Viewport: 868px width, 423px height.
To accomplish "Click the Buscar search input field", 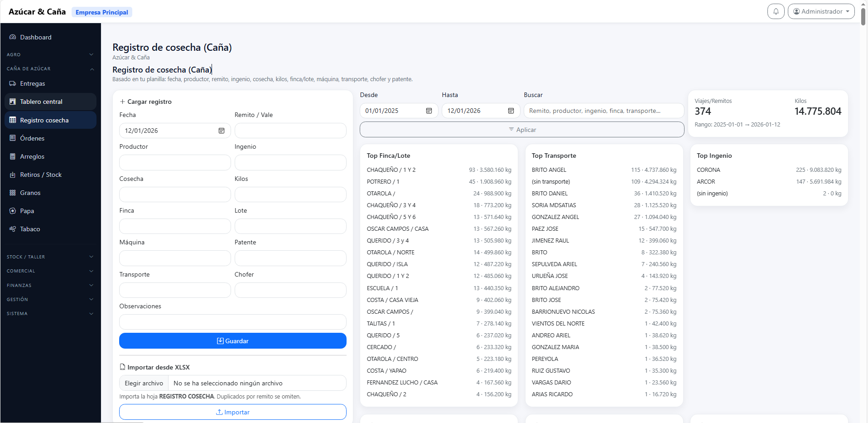I will (x=603, y=111).
